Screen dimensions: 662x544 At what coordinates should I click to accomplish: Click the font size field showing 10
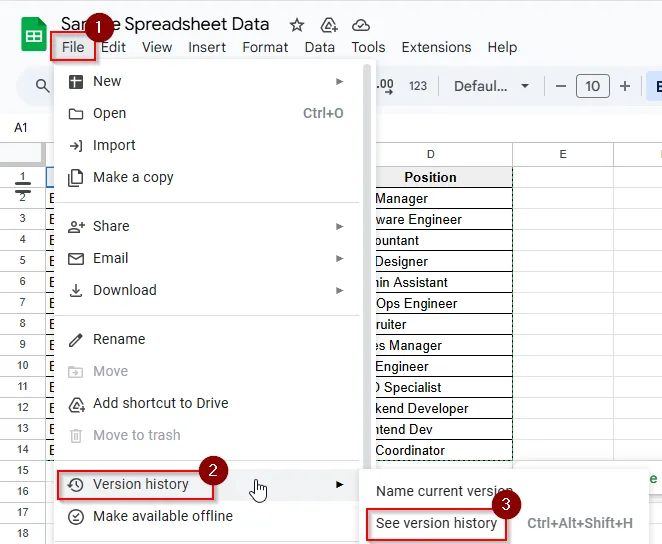tap(593, 86)
